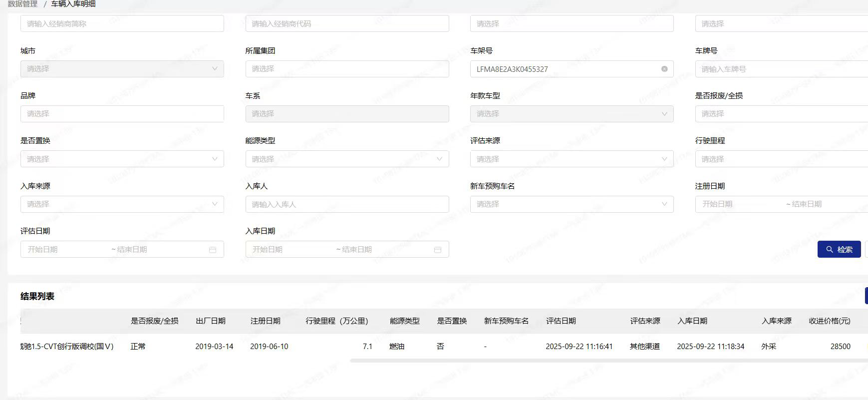Select the 2019-03-14 cell in the results
The height and width of the screenshot is (400, 868).
click(x=214, y=346)
